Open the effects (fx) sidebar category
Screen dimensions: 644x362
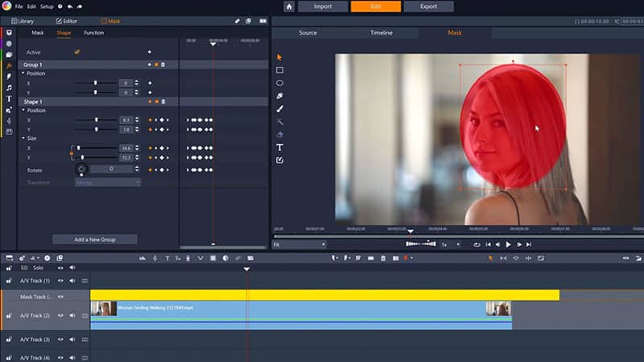coord(9,66)
